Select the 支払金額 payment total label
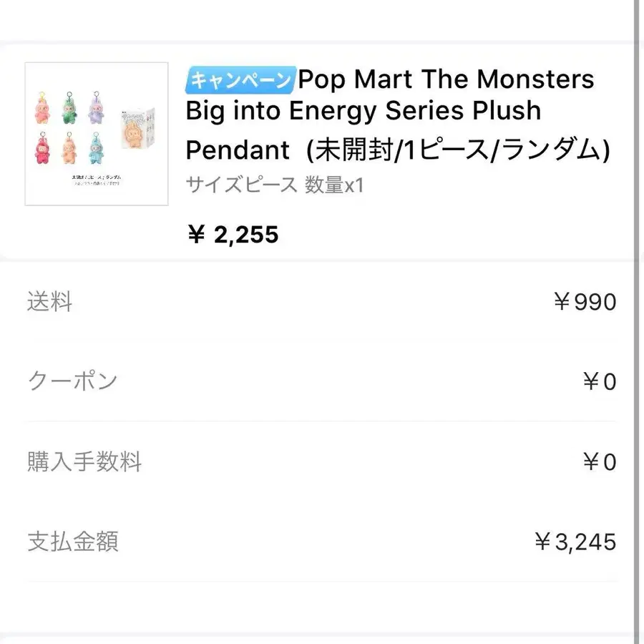644x644 pixels. point(72,542)
